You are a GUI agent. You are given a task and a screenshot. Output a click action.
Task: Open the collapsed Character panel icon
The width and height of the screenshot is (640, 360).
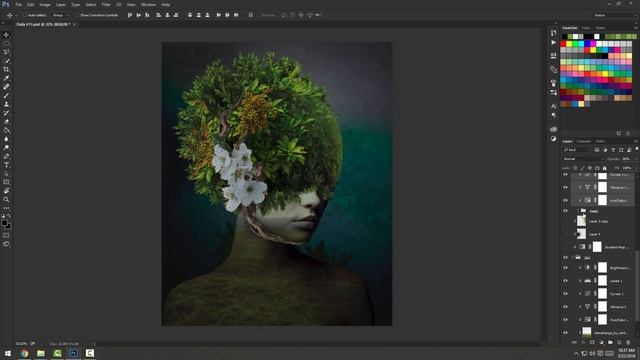click(x=553, y=106)
